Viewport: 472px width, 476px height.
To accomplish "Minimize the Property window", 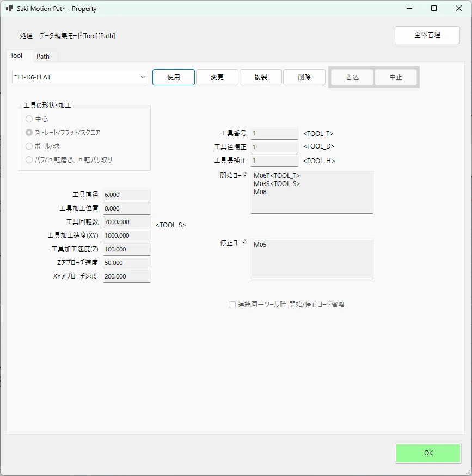I will point(409,8).
